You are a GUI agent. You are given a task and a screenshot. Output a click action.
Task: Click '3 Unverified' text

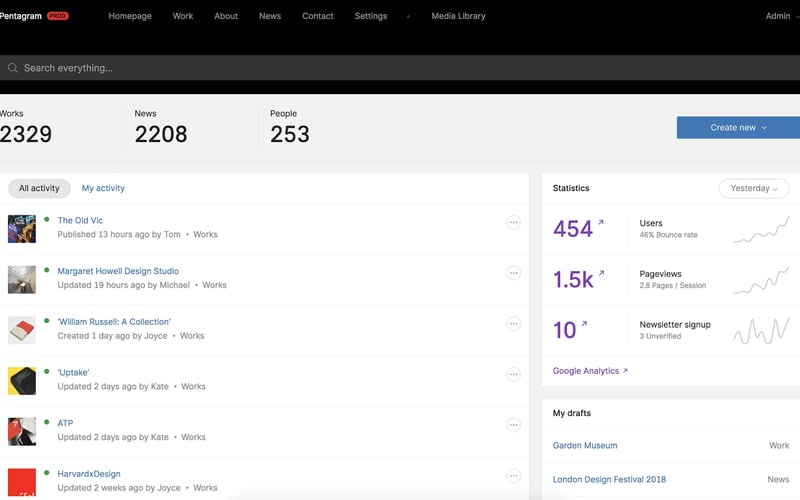[x=660, y=336]
